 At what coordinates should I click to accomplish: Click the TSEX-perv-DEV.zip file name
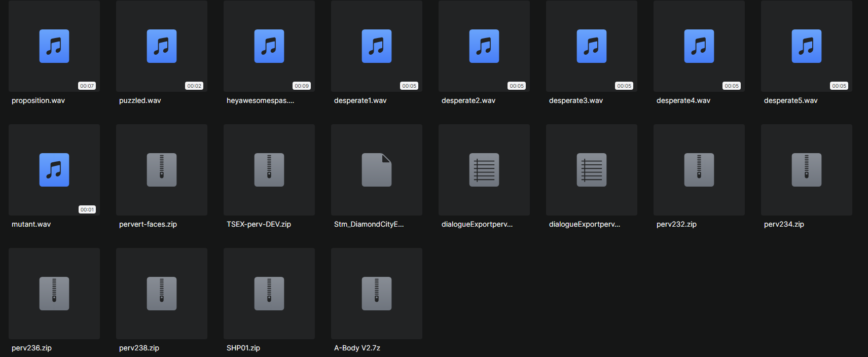click(259, 224)
